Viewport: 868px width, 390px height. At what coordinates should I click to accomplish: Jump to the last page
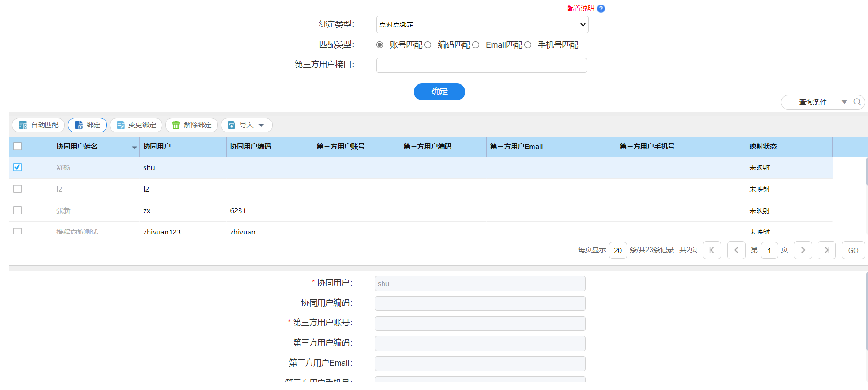pyautogui.click(x=826, y=250)
